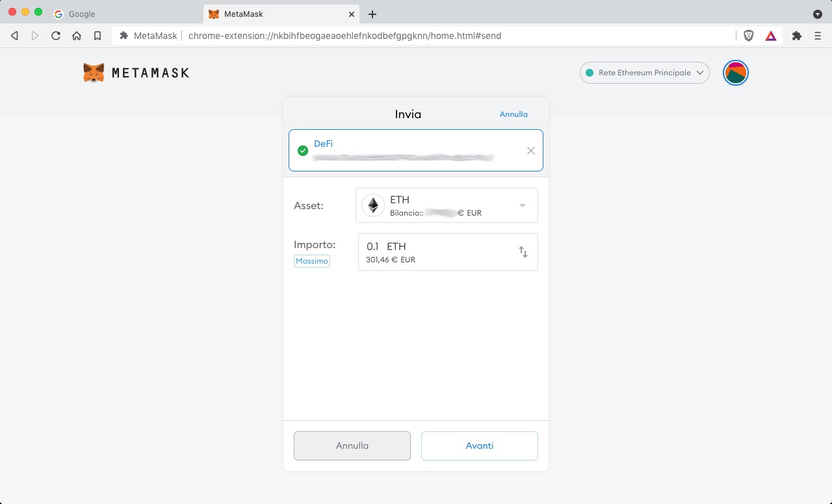
Task: Click the Asset: label
Action: pyautogui.click(x=309, y=206)
